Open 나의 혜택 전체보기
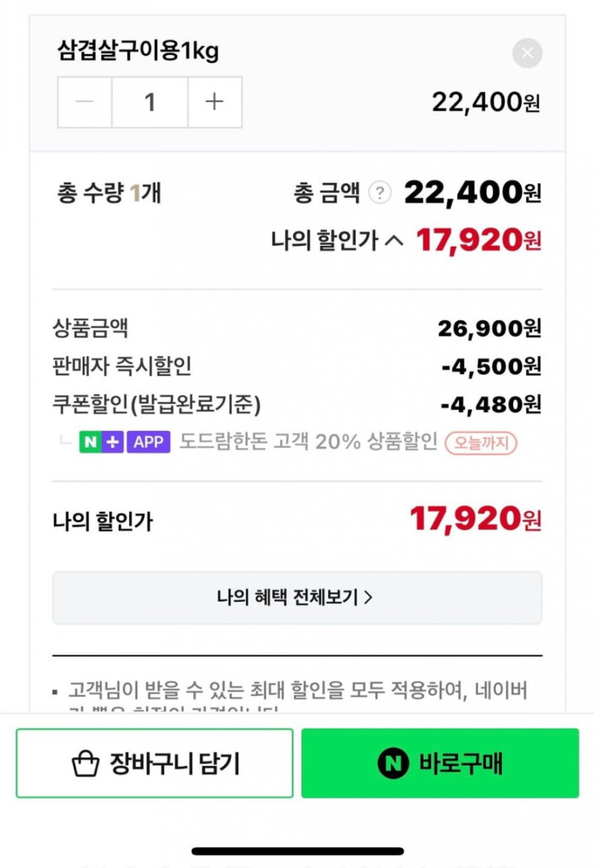The height and width of the screenshot is (868, 595). (296, 597)
